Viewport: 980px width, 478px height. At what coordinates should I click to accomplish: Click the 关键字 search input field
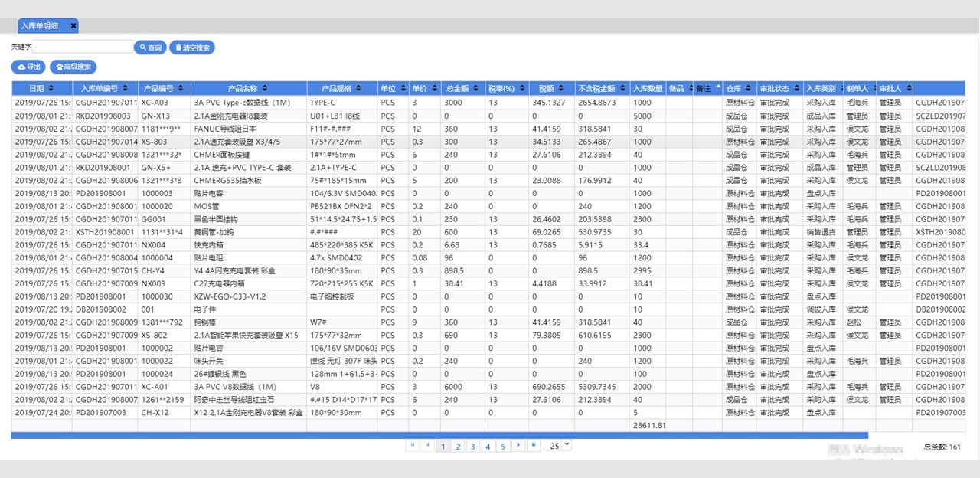coord(83,47)
